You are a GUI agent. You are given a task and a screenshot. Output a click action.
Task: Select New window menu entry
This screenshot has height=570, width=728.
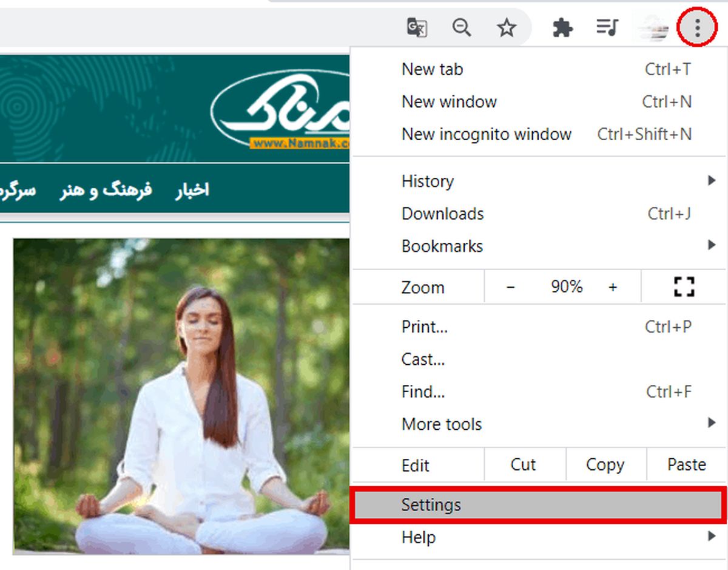[540, 101]
